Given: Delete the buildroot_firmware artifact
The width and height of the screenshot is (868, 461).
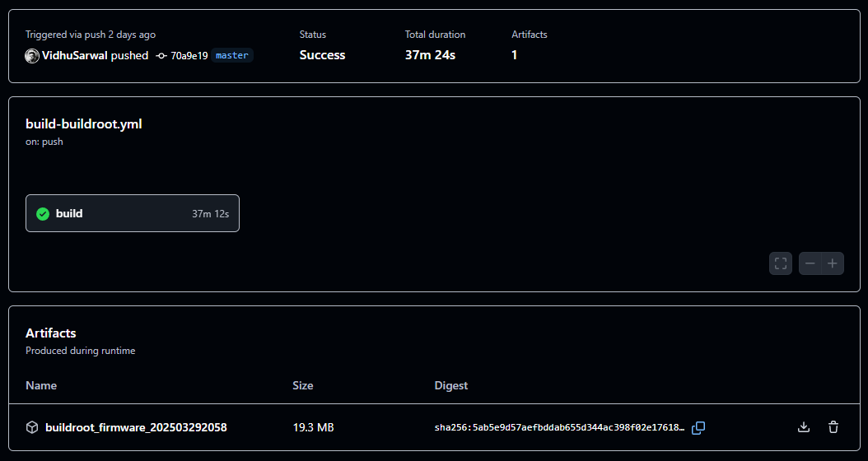Looking at the screenshot, I should click(x=833, y=427).
